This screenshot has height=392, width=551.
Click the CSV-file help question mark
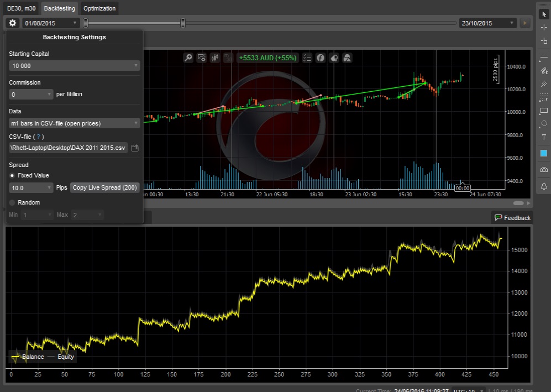pos(39,137)
